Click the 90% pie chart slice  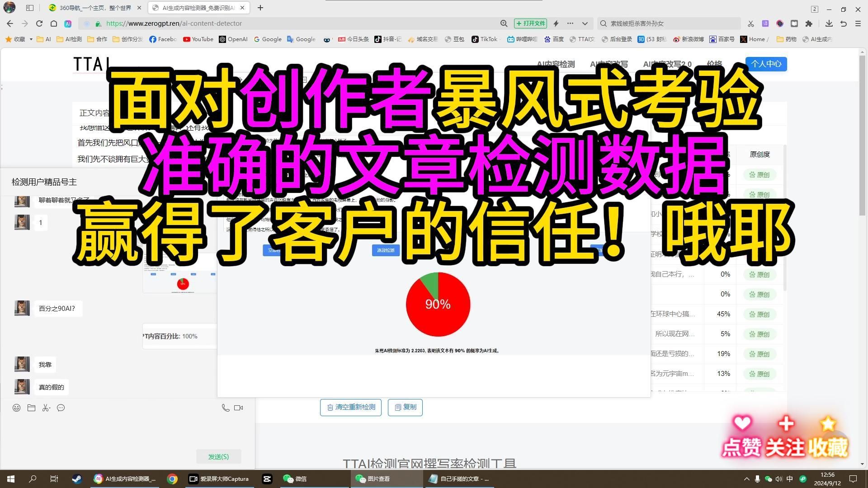(438, 305)
